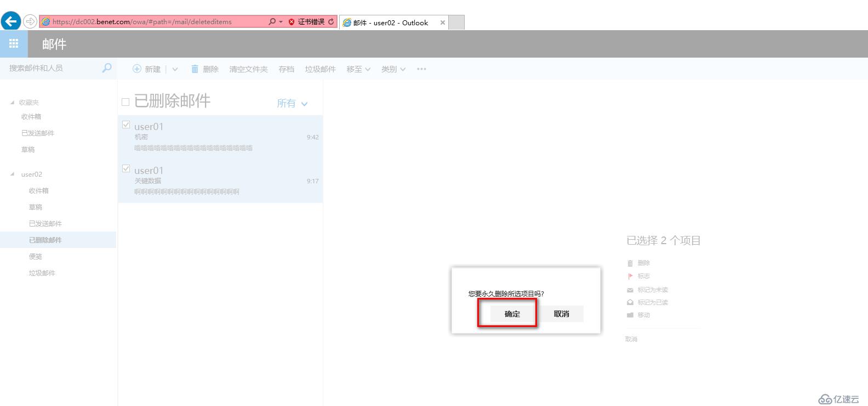Image resolution: width=868 pixels, height=406 pixels.
Task: Click the address bar search magnifier icon
Action: (x=272, y=21)
